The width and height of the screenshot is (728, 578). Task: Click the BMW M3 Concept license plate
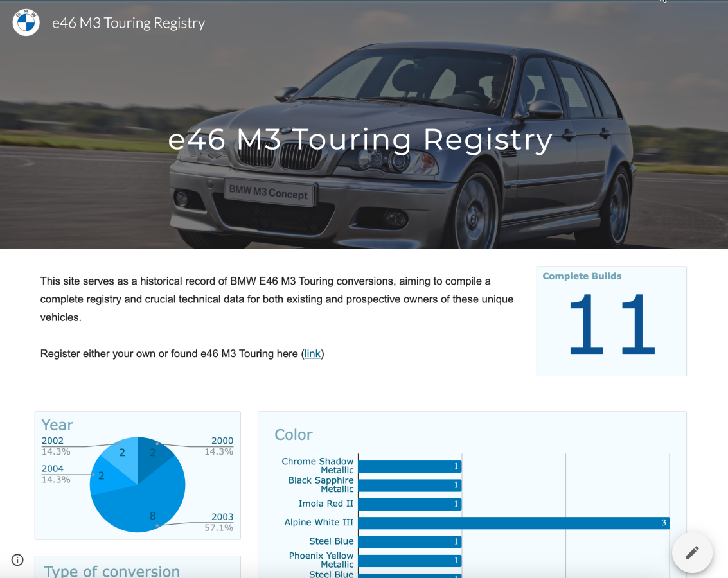269,191
